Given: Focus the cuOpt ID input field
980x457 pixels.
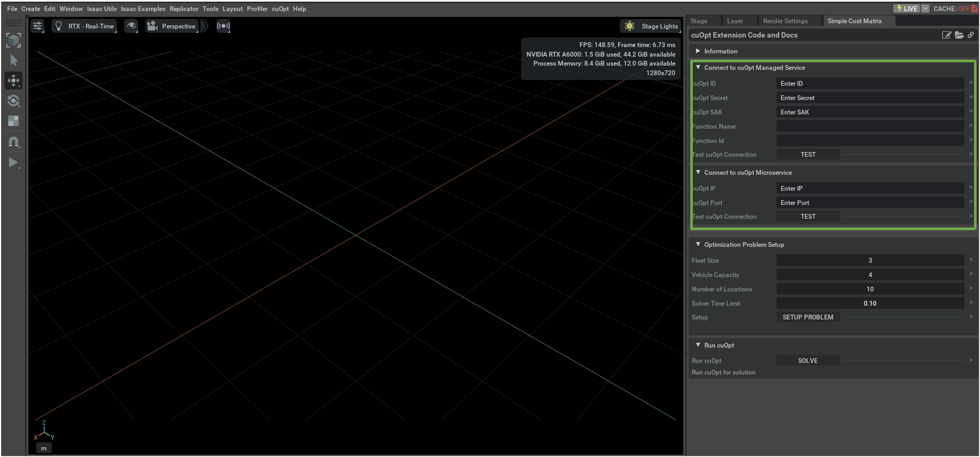Looking at the screenshot, I should 870,83.
